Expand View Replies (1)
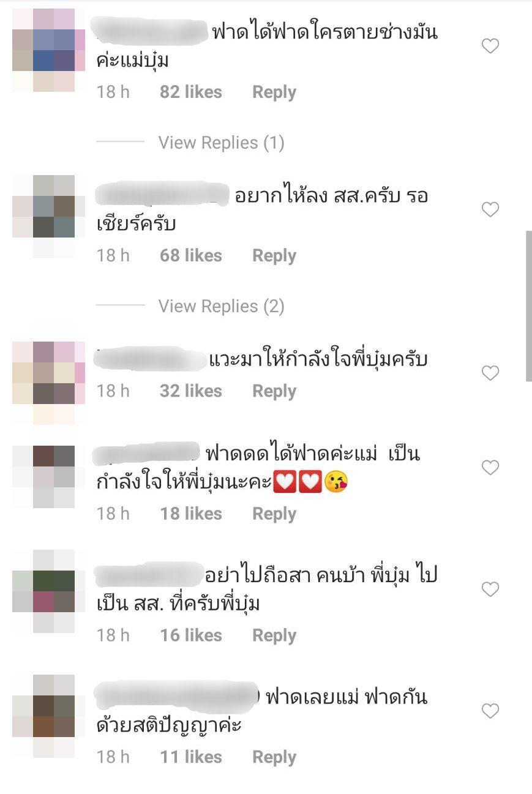This screenshot has width=532, height=794. pos(222,143)
